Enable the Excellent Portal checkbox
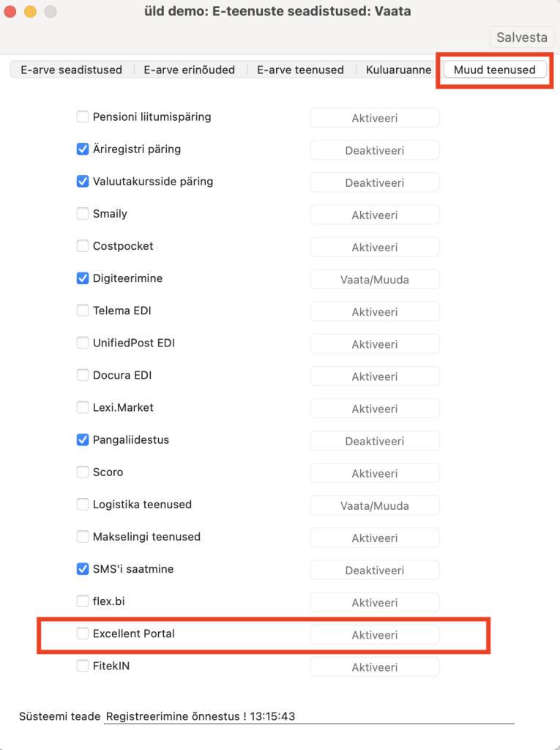This screenshot has height=750, width=560. pyautogui.click(x=83, y=634)
